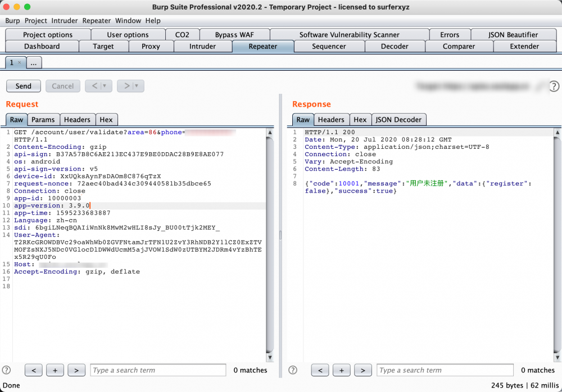The height and width of the screenshot is (392, 562).
Task: Go to next match in response search
Action: [x=363, y=370]
